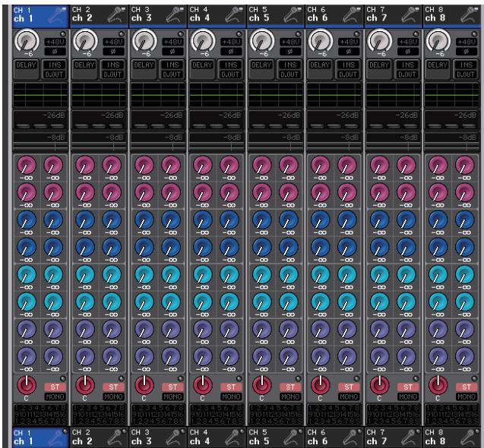
Task: Click the D.OUT button on ch 7
Action: [408, 74]
